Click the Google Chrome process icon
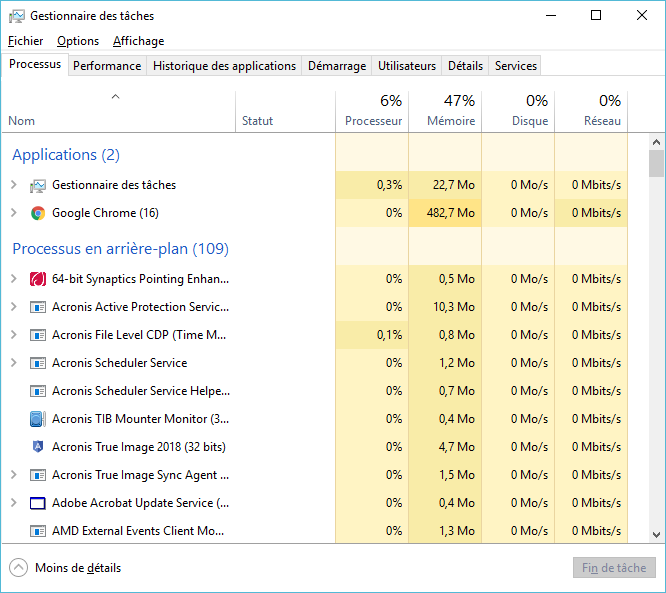The image size is (666, 593). click(38, 213)
